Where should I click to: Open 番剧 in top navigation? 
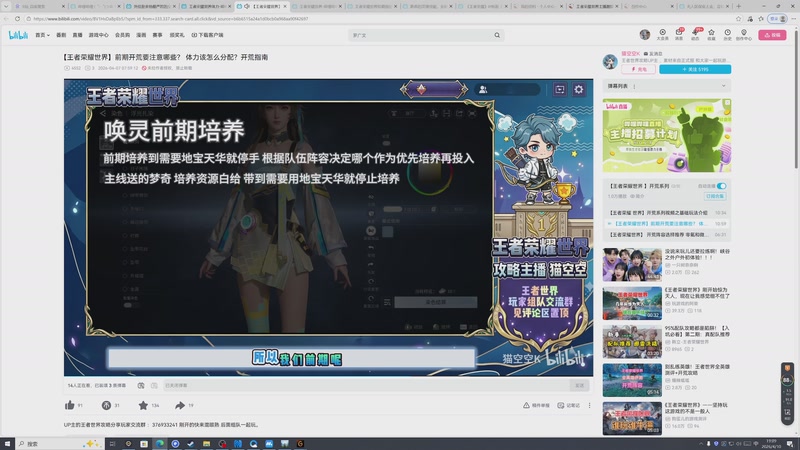(61, 35)
